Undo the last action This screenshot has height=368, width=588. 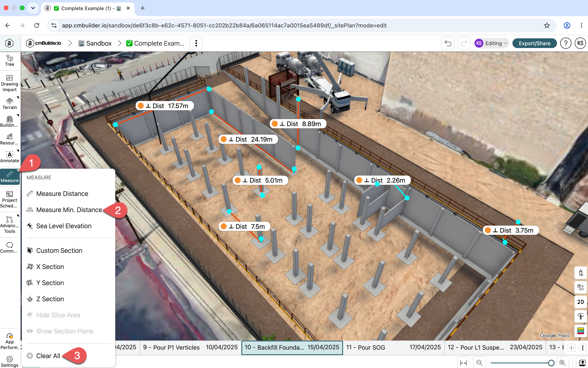point(448,43)
